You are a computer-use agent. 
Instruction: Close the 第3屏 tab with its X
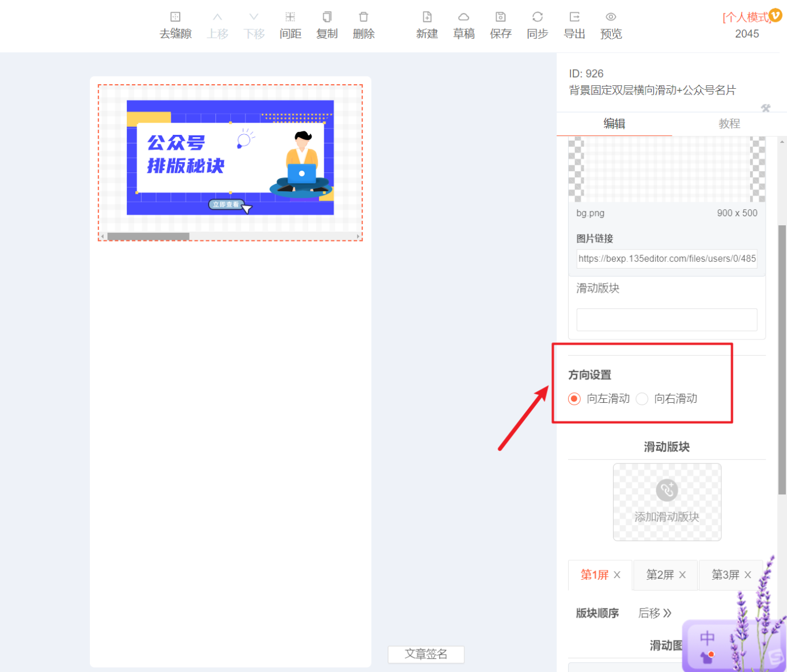748,575
